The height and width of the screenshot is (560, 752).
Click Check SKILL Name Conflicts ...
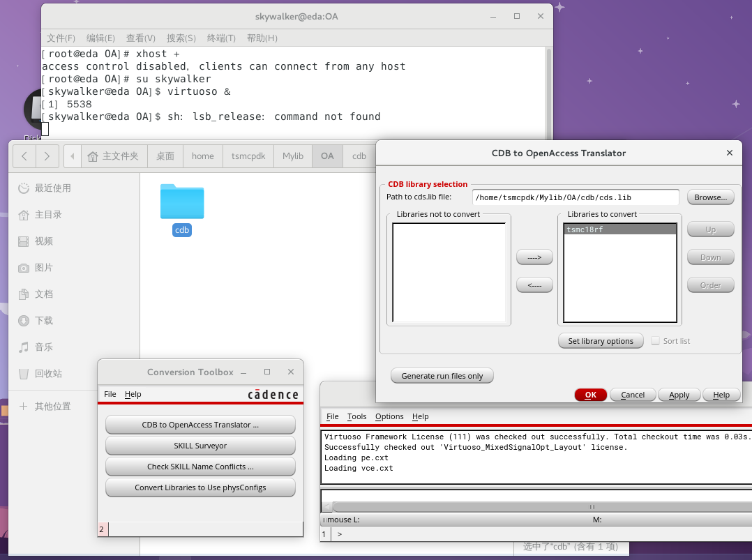[200, 467]
